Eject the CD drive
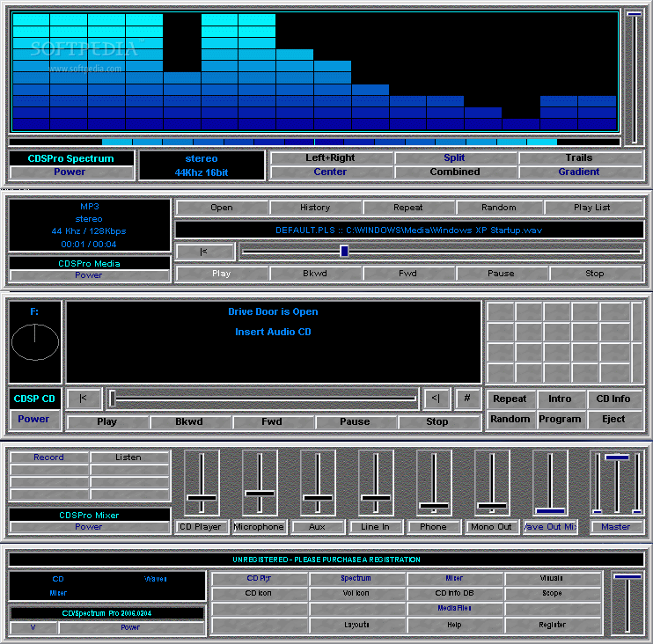 (x=614, y=419)
